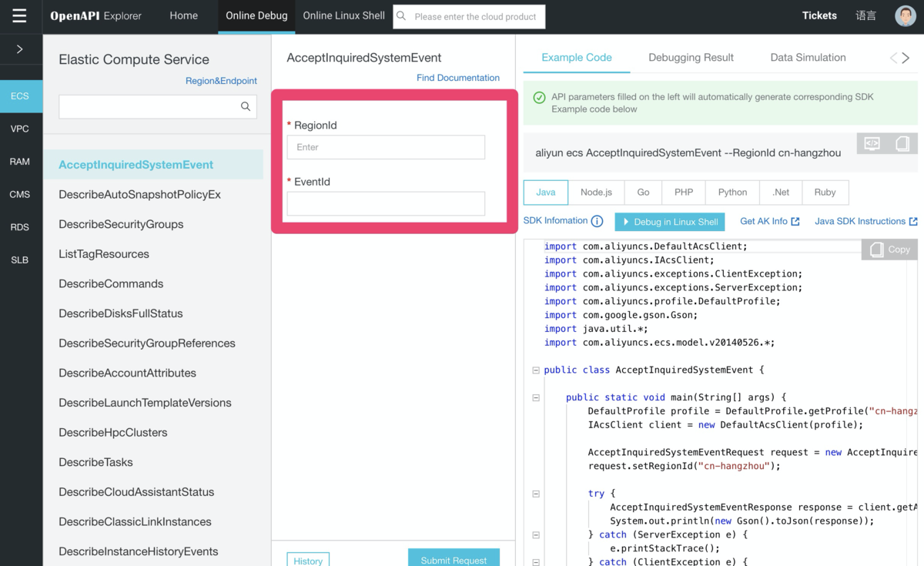Open the hamburger menu in top bar

click(19, 16)
